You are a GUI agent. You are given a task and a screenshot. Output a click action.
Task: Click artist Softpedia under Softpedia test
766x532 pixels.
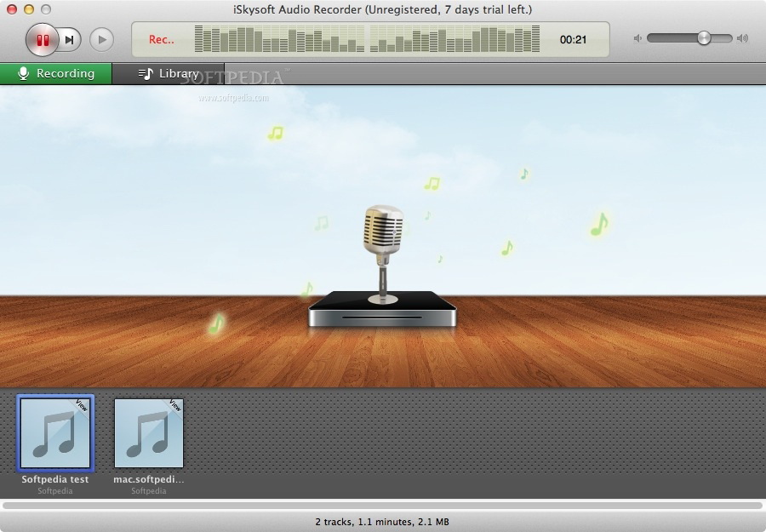tap(55, 491)
